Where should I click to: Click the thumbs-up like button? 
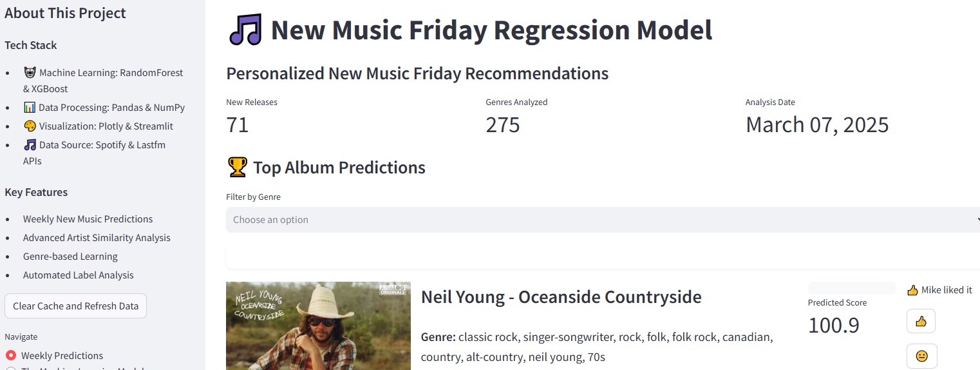[921, 321]
